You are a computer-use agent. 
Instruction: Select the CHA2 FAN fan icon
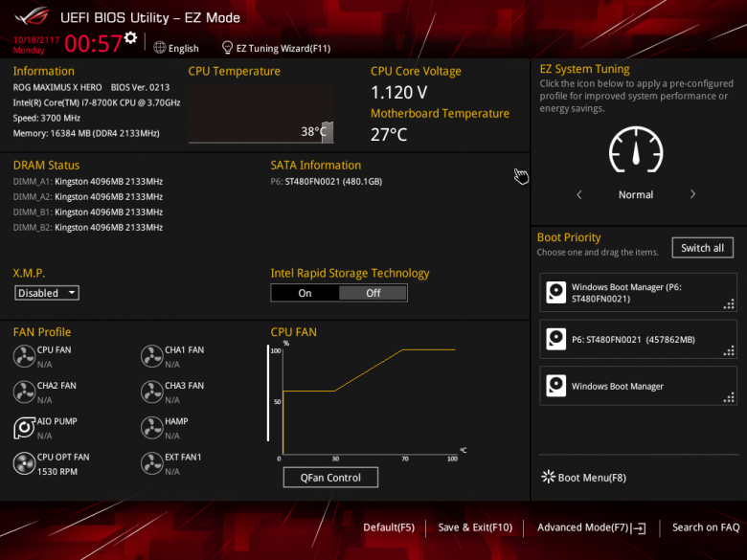click(x=24, y=392)
